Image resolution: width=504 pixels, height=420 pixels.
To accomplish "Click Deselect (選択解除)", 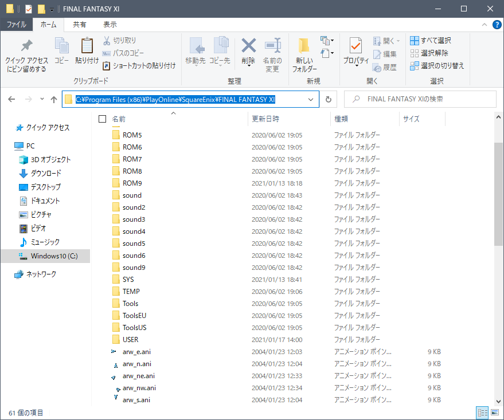I will (x=429, y=53).
